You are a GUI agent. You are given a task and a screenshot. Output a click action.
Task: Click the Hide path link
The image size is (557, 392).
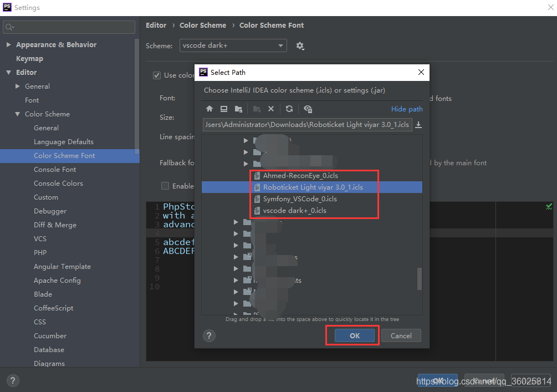[407, 109]
